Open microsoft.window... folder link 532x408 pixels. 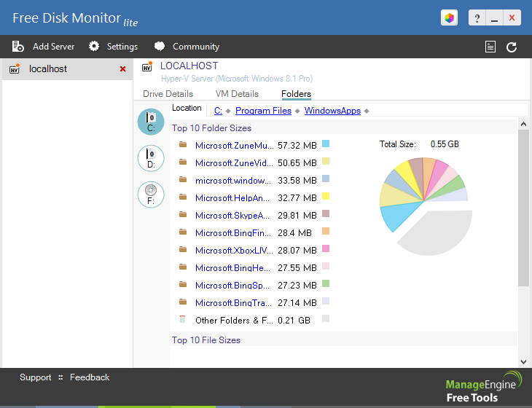coord(233,181)
